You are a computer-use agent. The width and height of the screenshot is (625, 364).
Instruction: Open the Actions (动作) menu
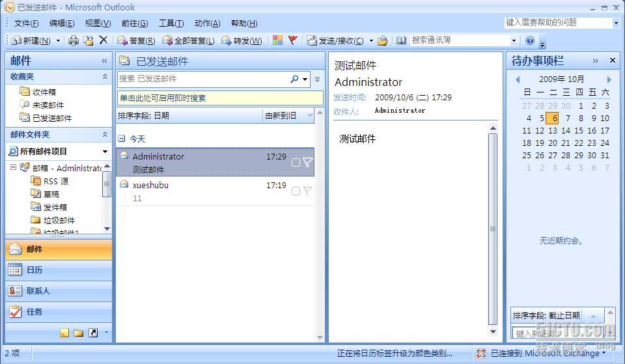(207, 23)
